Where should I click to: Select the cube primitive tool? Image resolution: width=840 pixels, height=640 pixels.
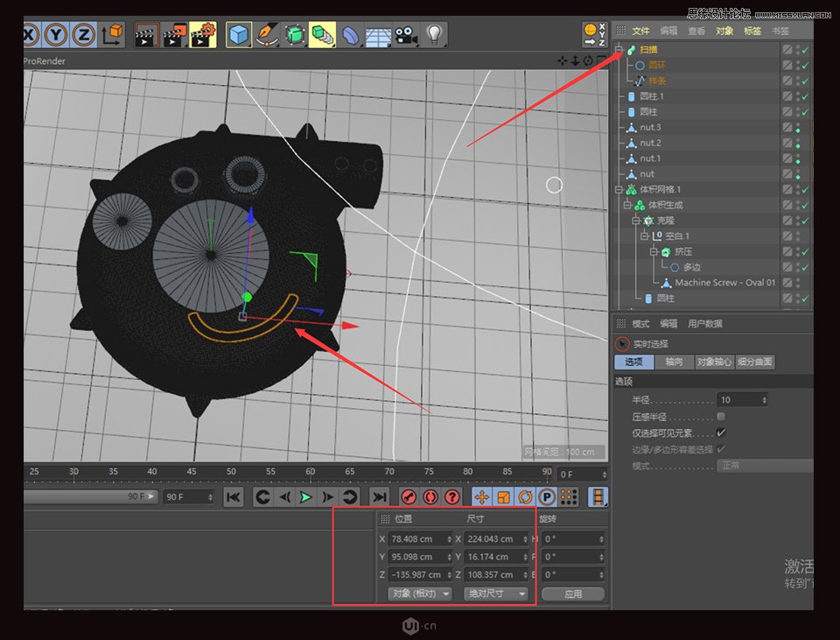pos(239,35)
